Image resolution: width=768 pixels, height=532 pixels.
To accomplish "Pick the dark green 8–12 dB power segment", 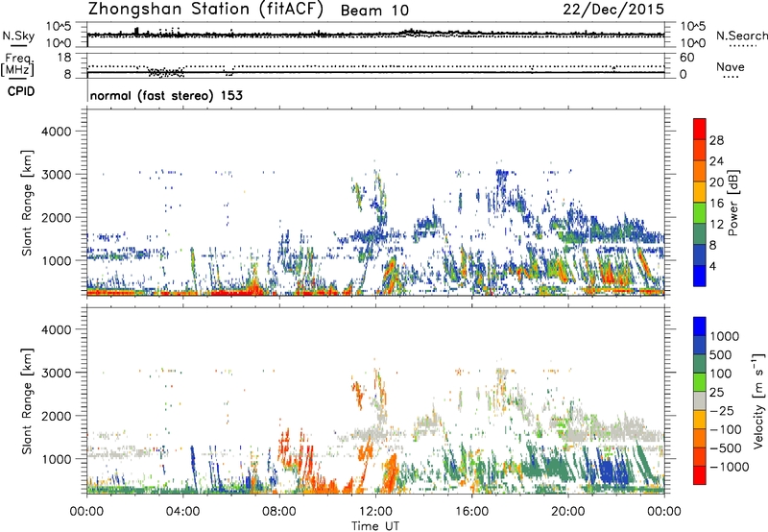I will (700, 234).
